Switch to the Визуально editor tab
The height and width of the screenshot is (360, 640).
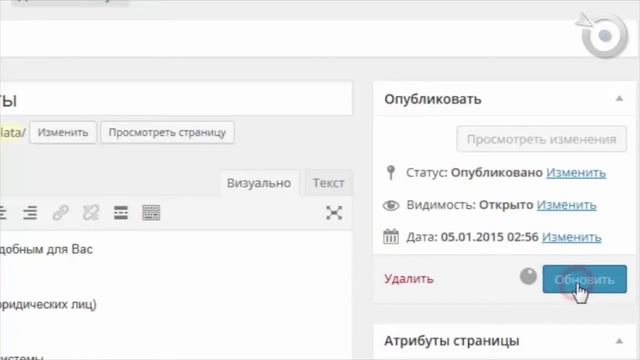pos(259,183)
